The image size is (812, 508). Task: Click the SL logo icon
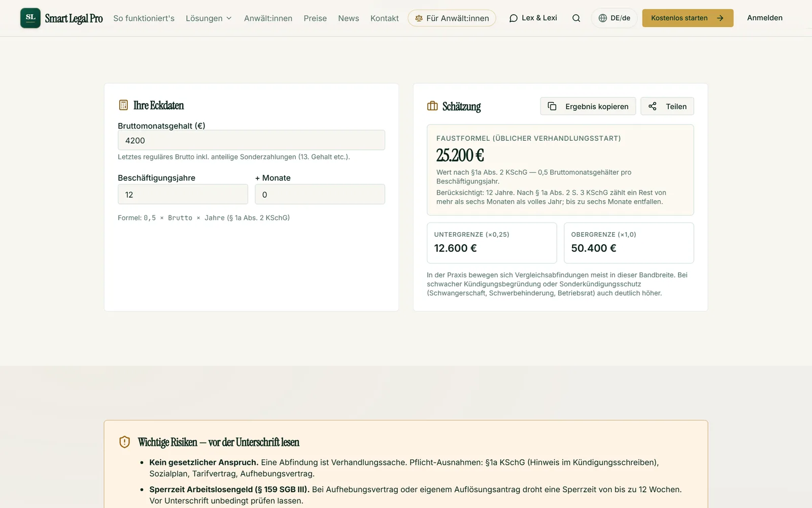(x=30, y=18)
